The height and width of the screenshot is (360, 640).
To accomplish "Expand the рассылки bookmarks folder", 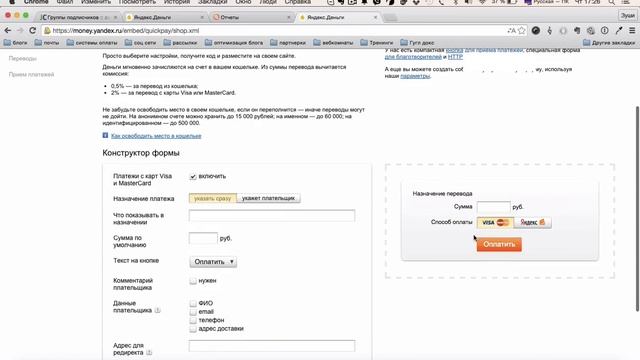I will point(180,42).
